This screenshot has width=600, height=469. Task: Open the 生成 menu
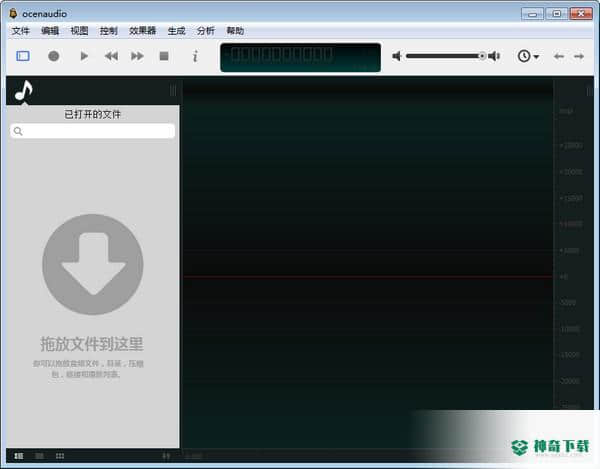click(176, 31)
